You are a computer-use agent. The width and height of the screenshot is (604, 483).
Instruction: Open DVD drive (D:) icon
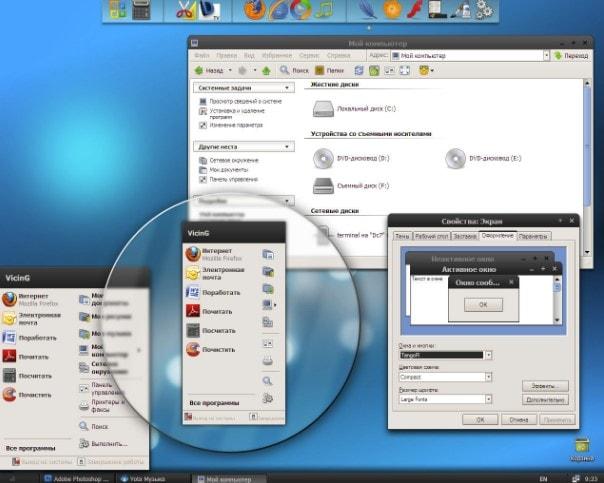click(x=323, y=157)
